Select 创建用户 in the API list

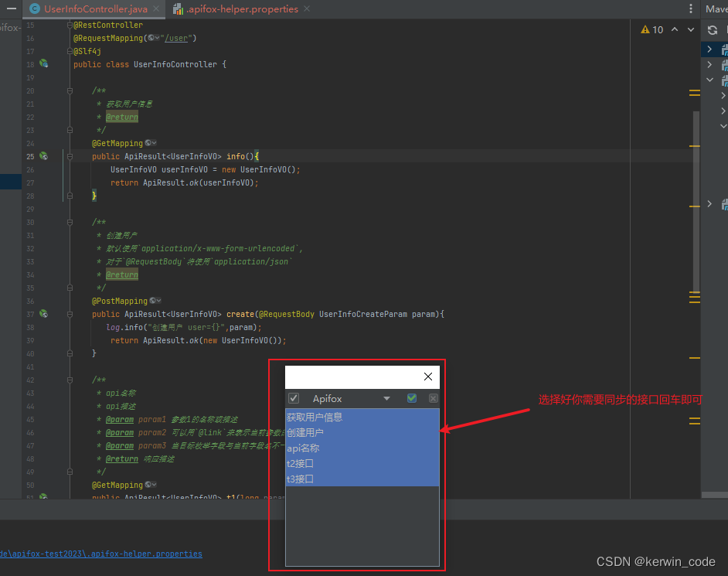(x=362, y=432)
